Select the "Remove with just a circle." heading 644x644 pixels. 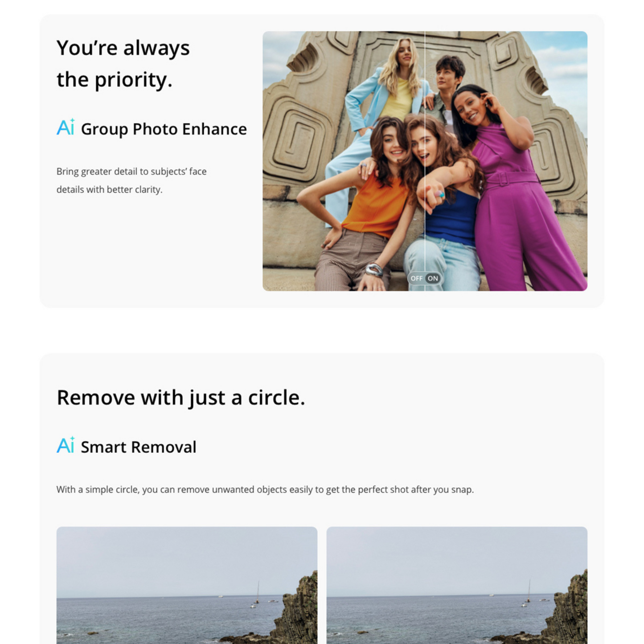(180, 398)
